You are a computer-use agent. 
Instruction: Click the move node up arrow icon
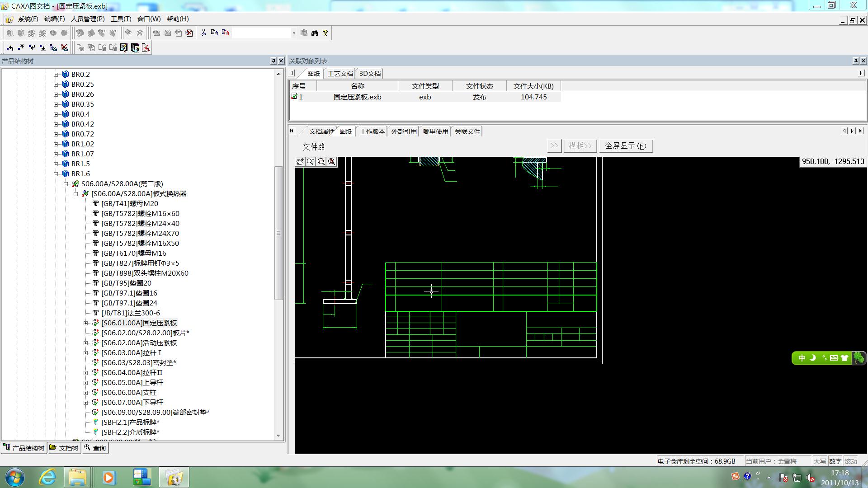pyautogui.click(x=21, y=48)
